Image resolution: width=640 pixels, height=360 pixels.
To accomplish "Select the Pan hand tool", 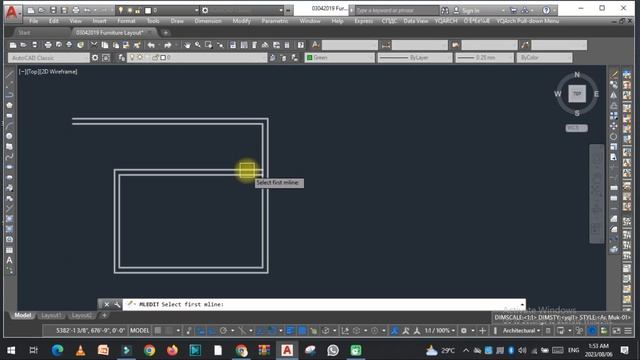I will (x=187, y=45).
